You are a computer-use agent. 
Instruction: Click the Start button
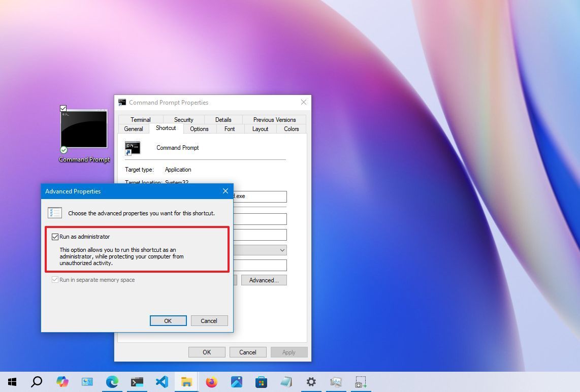[12, 381]
